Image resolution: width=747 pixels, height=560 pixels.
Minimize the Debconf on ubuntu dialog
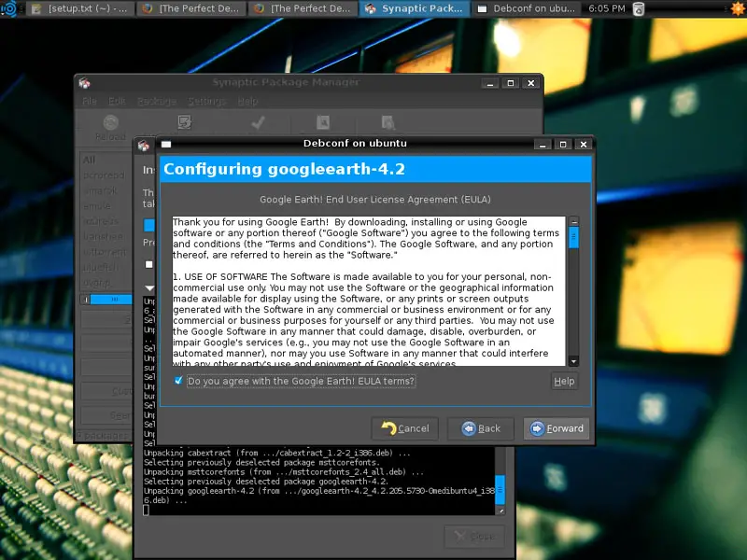(x=543, y=145)
